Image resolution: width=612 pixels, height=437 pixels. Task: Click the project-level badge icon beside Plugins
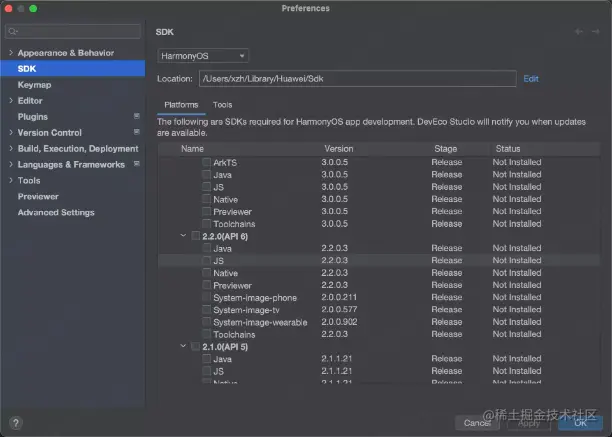(137, 116)
